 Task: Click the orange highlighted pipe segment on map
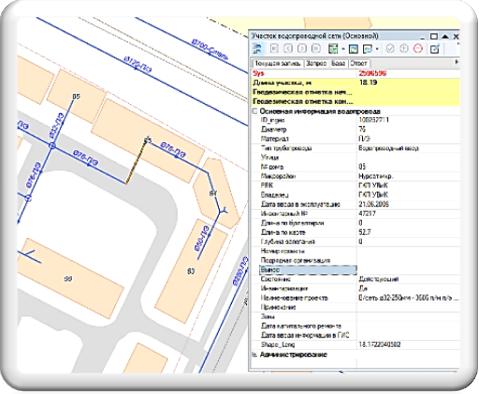[x=136, y=162]
